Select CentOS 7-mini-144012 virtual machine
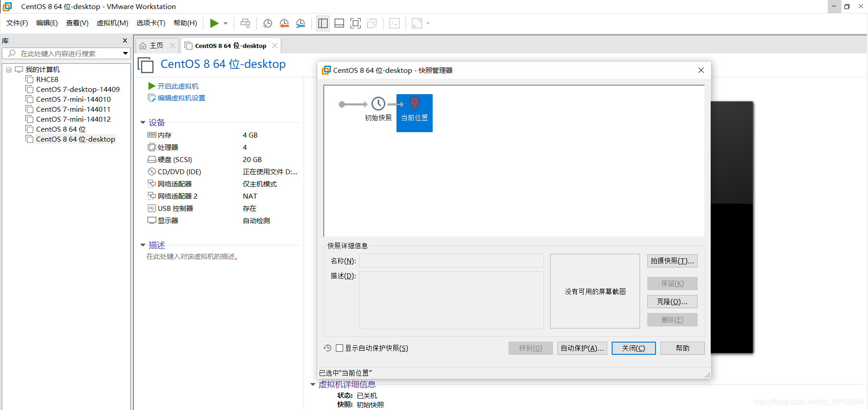Viewport: 868px width, 410px height. point(73,119)
